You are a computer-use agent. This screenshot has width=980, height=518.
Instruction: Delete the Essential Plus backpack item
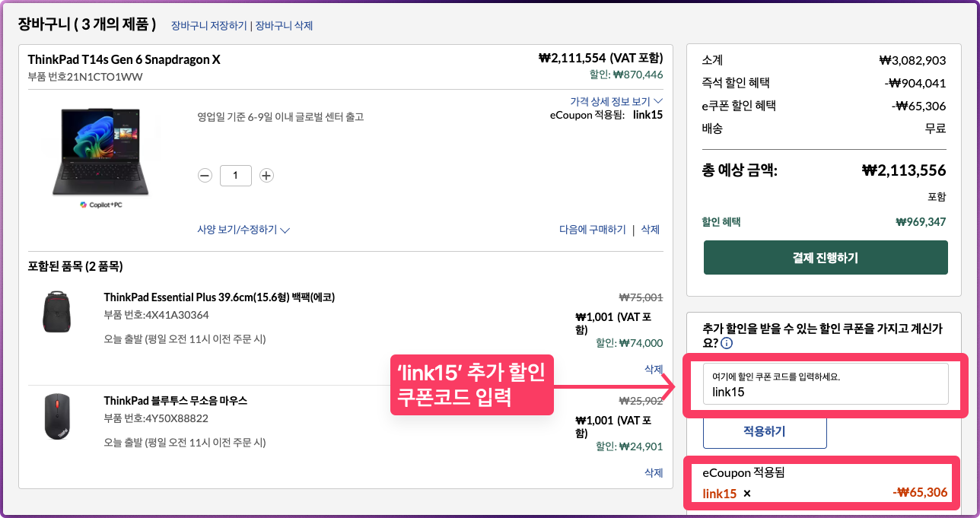coord(654,369)
